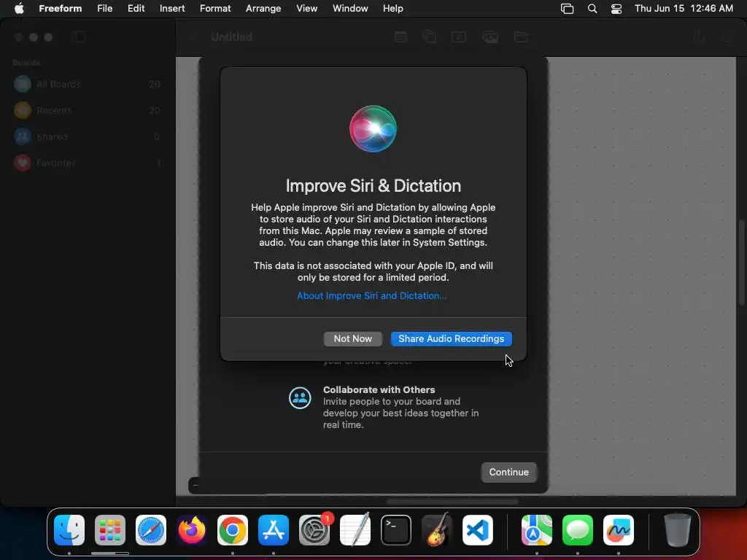Screen dimensions: 747x560
Task: Click the back chevron beside Untitled
Action: [x=194, y=37]
